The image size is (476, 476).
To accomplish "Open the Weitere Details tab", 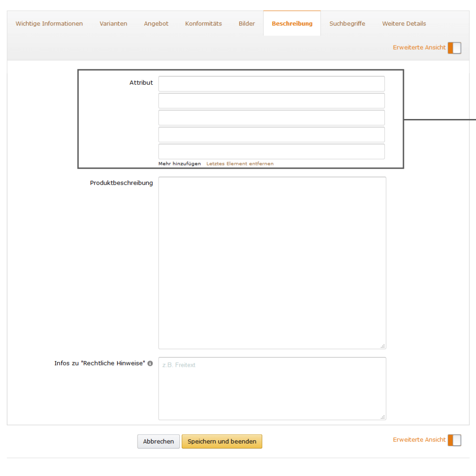I will click(404, 24).
